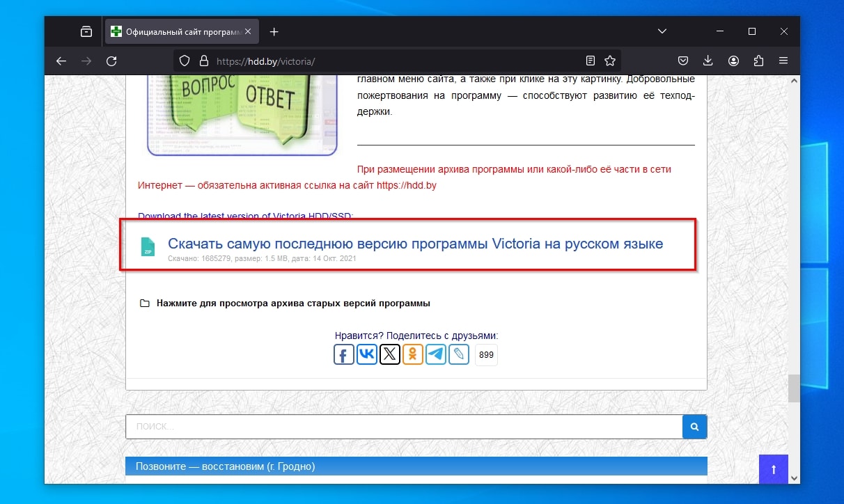The image size is (844, 504).
Task: Open the Firefox account menu
Action: click(x=733, y=61)
